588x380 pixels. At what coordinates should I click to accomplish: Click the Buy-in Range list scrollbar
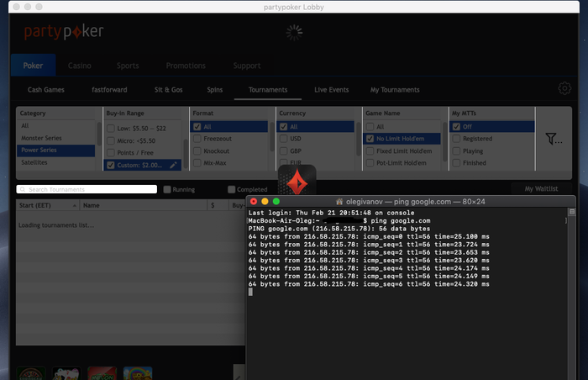(x=186, y=155)
